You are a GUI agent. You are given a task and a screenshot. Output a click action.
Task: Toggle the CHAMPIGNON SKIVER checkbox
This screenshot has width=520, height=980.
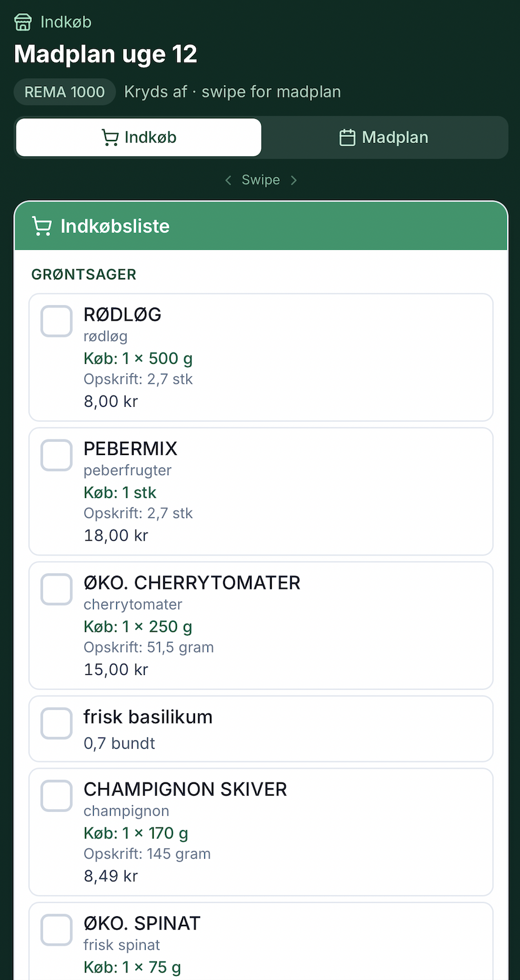(57, 796)
